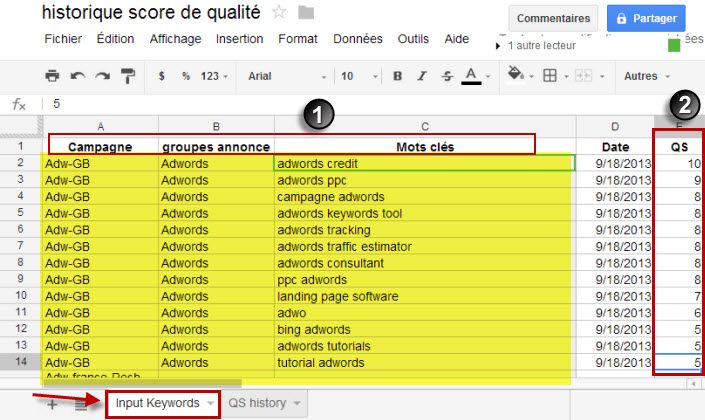Open the Édition menu
Image resolution: width=705 pixels, height=420 pixels.
(x=116, y=39)
